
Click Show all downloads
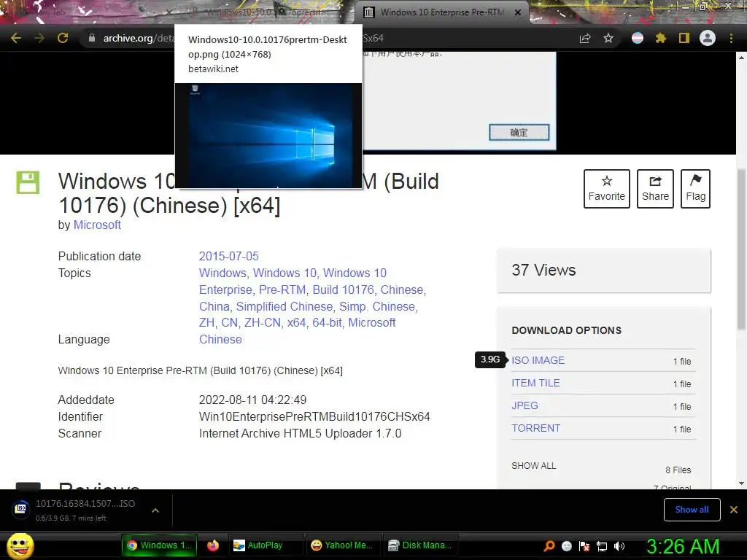pyautogui.click(x=692, y=510)
